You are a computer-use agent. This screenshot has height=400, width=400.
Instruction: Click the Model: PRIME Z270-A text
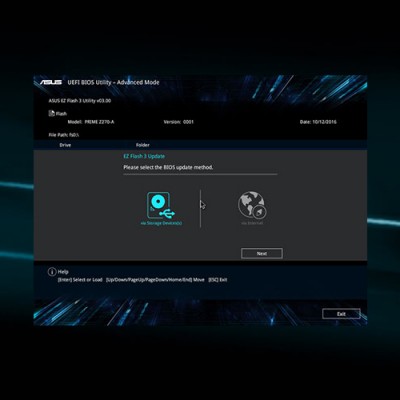click(x=91, y=122)
